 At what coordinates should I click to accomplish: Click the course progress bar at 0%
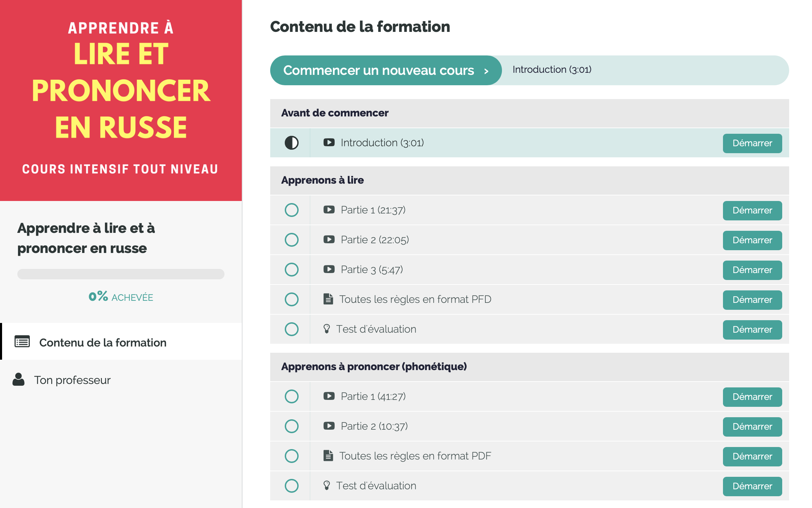point(121,274)
